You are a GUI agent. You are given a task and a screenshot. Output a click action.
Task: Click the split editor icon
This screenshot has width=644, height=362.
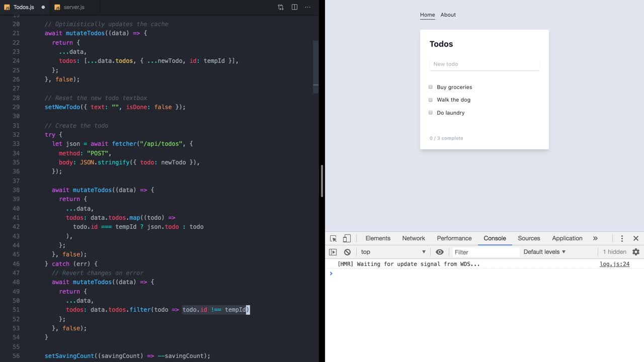294,7
